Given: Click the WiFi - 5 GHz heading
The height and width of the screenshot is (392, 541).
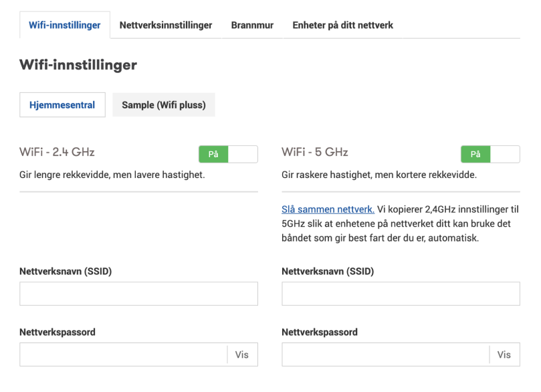Looking at the screenshot, I should point(315,152).
